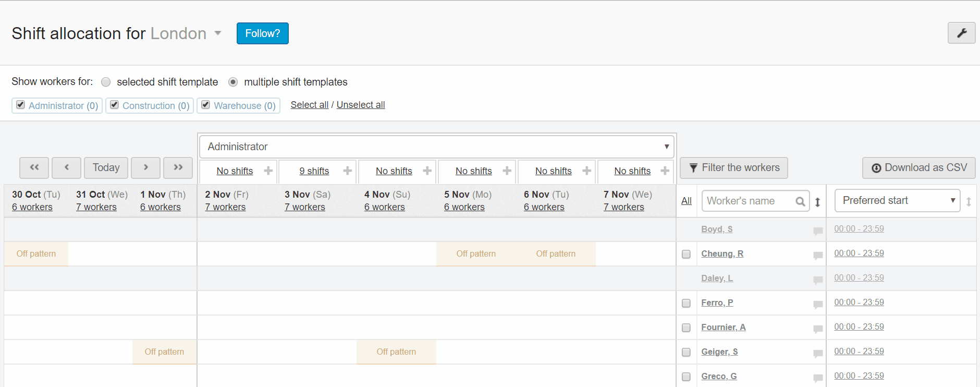Jump back with double left arrows
980x387 pixels.
[34, 167]
